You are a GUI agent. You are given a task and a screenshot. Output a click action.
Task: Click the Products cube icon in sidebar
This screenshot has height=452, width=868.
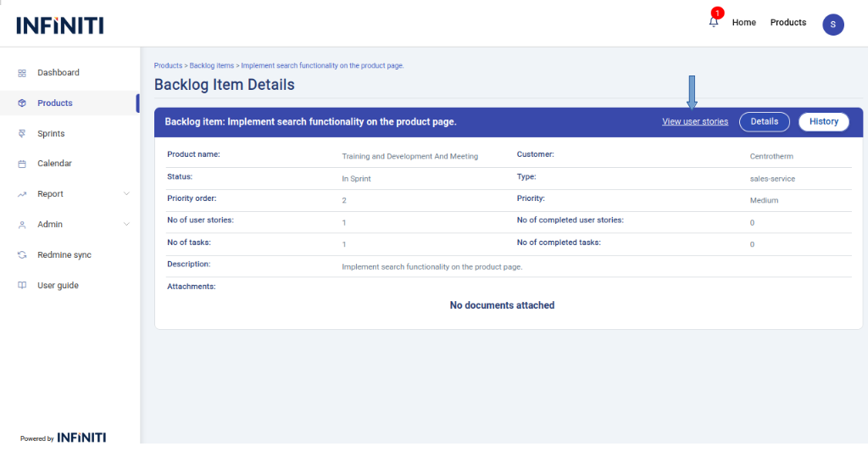tap(22, 103)
